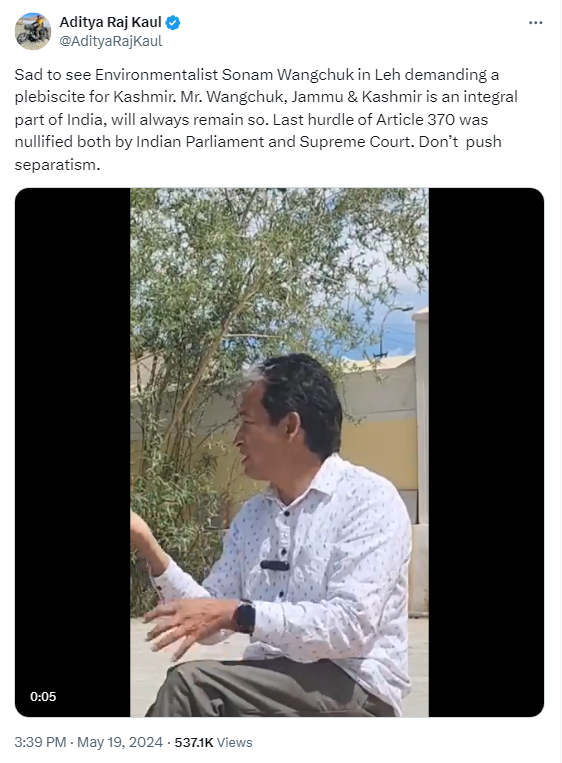562x763 pixels.
Task: Click the May 19, 2024 date
Action: coord(120,742)
